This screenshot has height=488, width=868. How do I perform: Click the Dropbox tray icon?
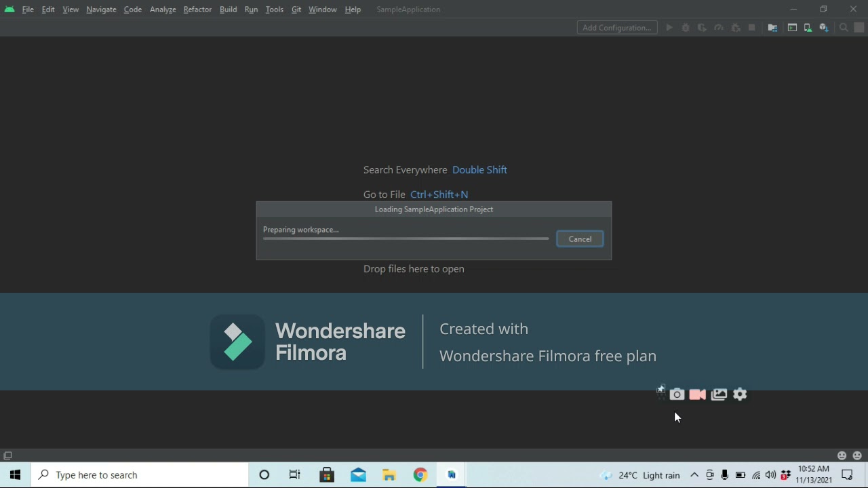point(786,475)
